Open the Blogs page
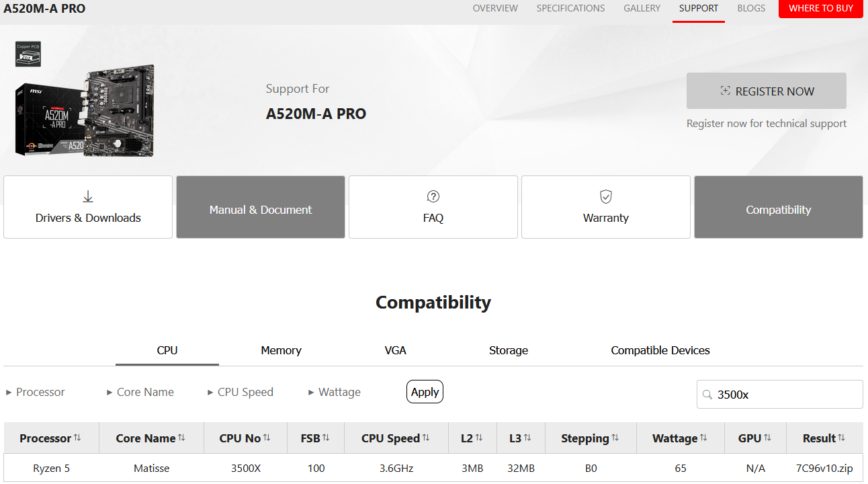Viewport: 868px width, 484px height. click(x=751, y=8)
